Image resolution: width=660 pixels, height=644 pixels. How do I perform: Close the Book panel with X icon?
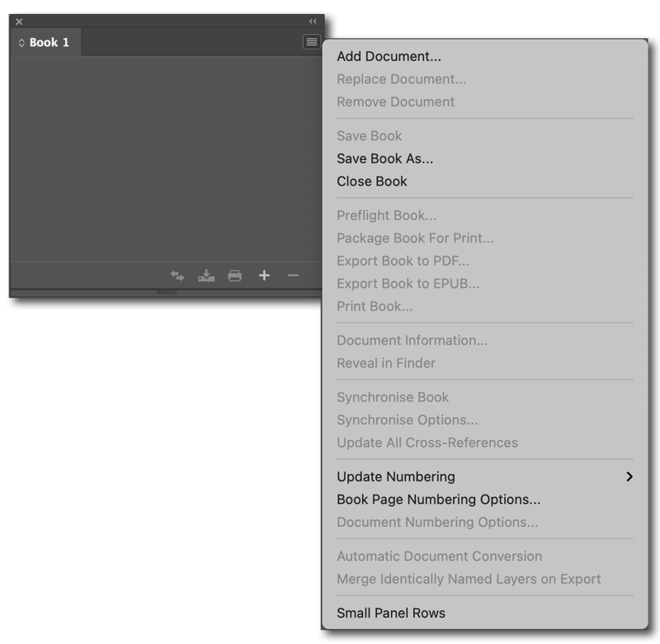(19, 21)
